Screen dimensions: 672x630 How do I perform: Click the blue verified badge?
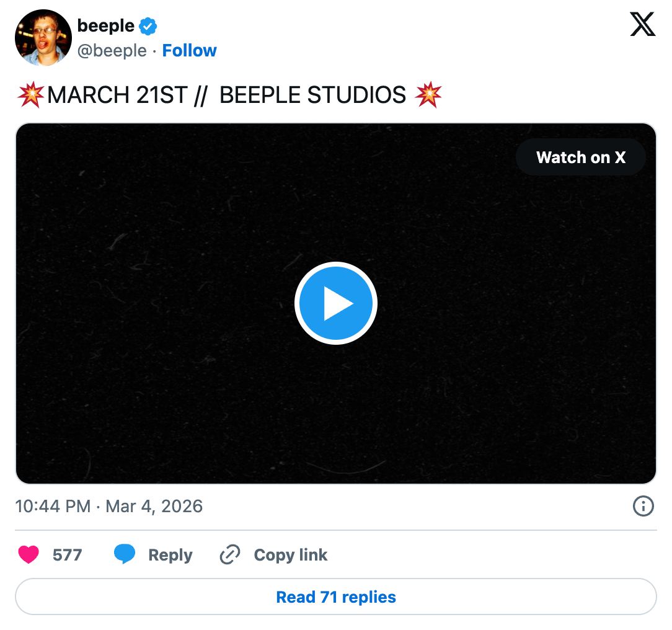[x=148, y=26]
